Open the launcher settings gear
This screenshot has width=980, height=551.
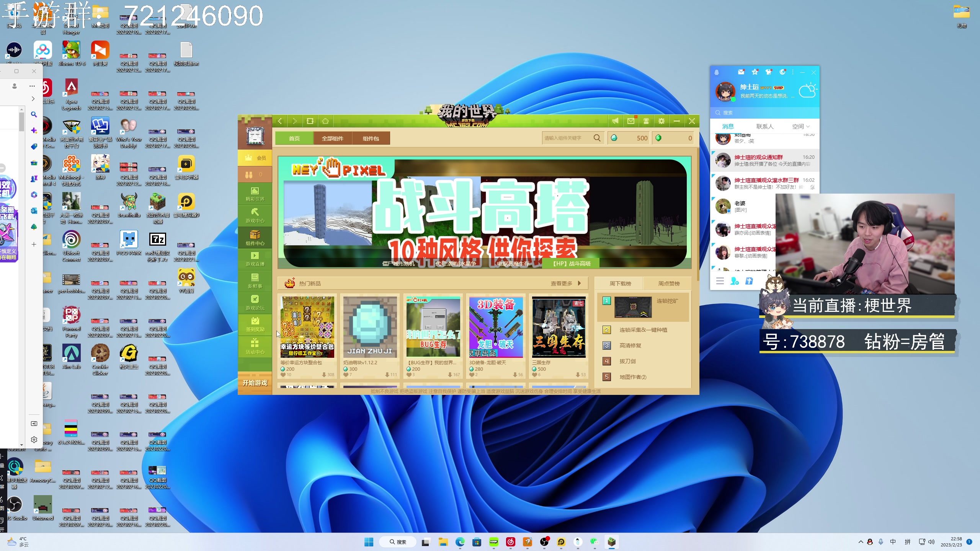pyautogui.click(x=661, y=121)
